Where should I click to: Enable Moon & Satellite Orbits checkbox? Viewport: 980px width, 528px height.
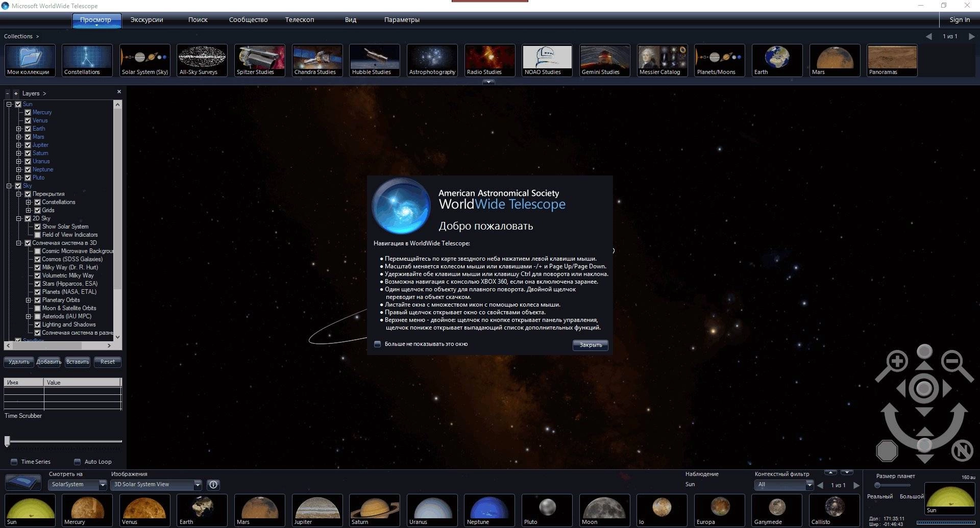pyautogui.click(x=37, y=308)
